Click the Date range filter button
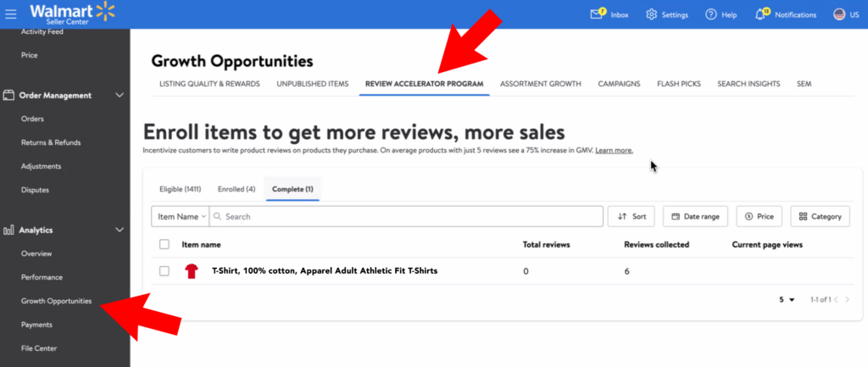This screenshot has width=868, height=367. pos(695,216)
